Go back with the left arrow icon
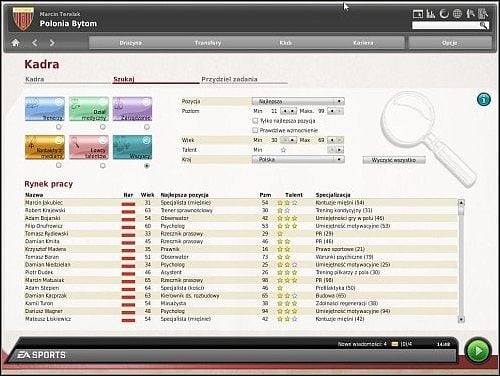 pos(35,43)
